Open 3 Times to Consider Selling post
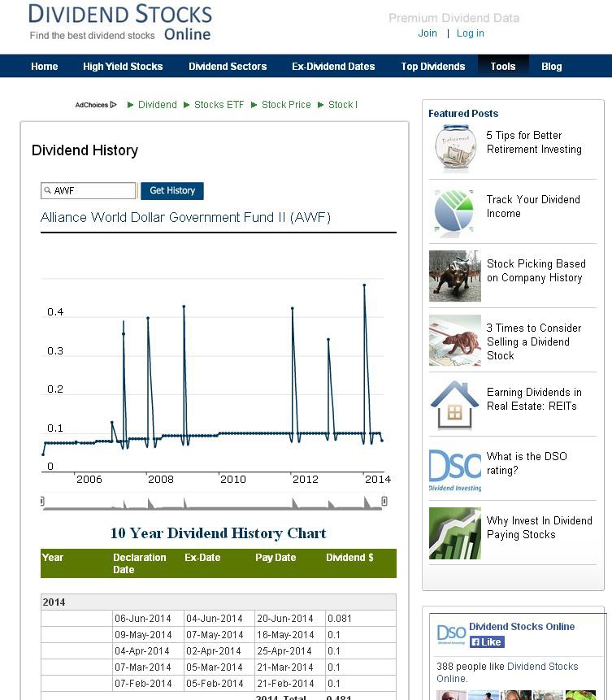Screen dimensions: 612x700 533,341
